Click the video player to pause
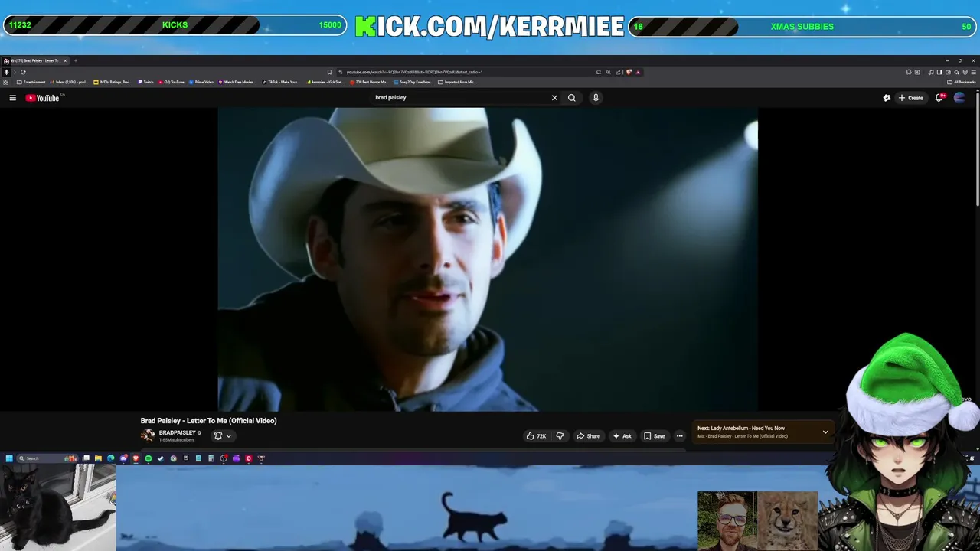The height and width of the screenshot is (551, 980). 488,259
